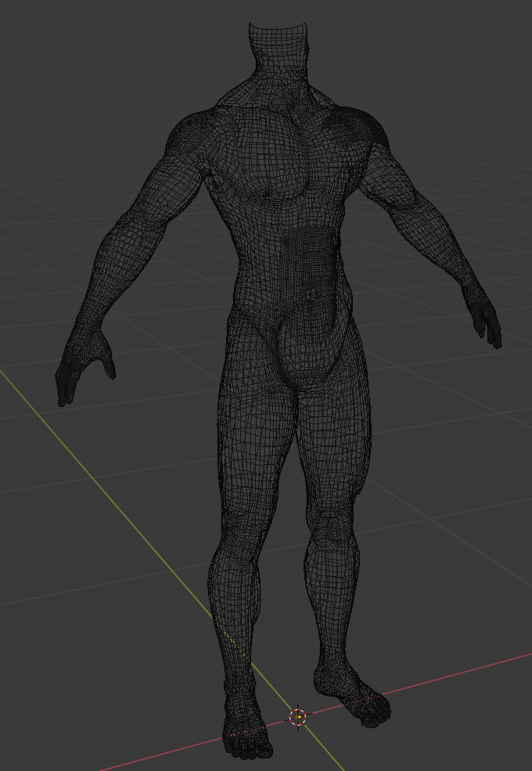Click the 3D cursor at the origin
The image size is (532, 771).
pyautogui.click(x=298, y=717)
